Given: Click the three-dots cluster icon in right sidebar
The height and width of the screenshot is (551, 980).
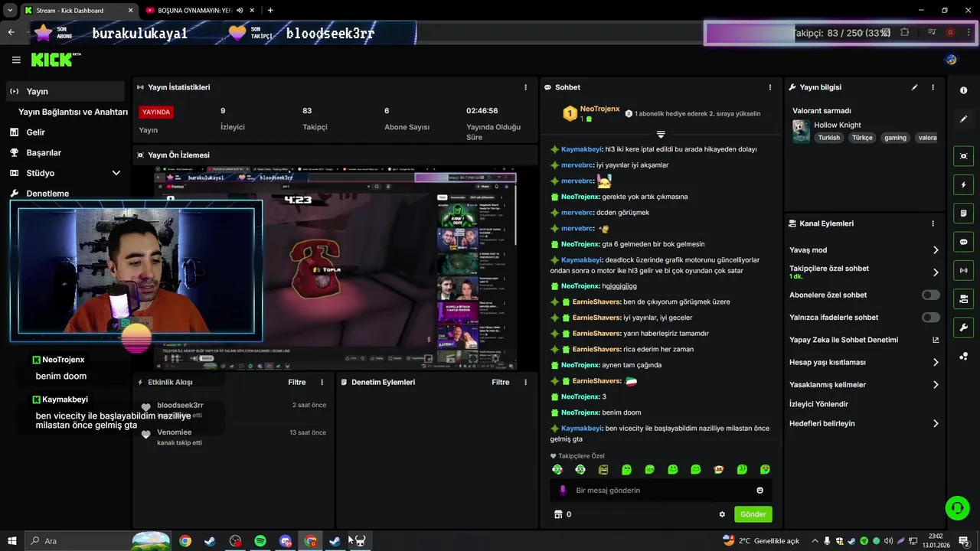Looking at the screenshot, I should [x=963, y=357].
